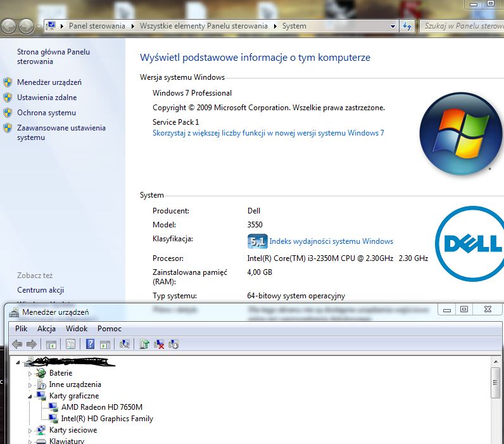
Task: Open the Pomoc menu
Action: (x=110, y=329)
